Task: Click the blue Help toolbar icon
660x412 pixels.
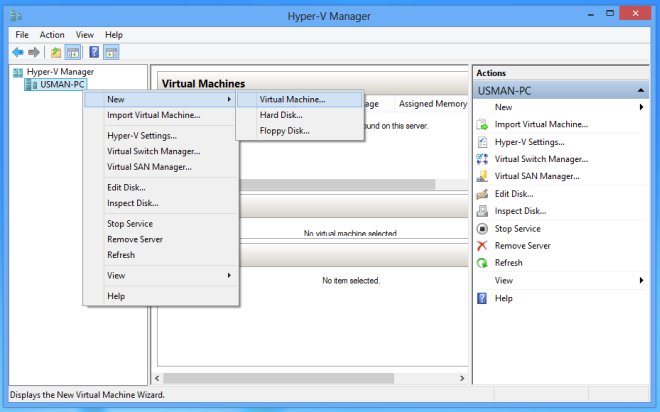Action: pos(94,52)
